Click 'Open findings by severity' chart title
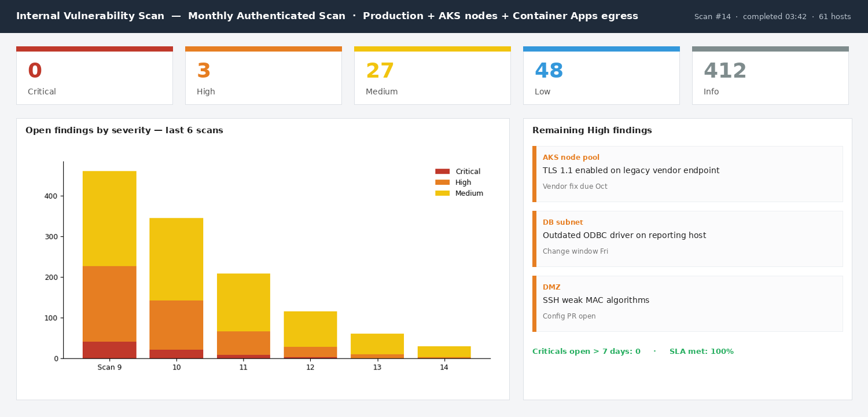The height and width of the screenshot is (417, 868). click(124, 131)
